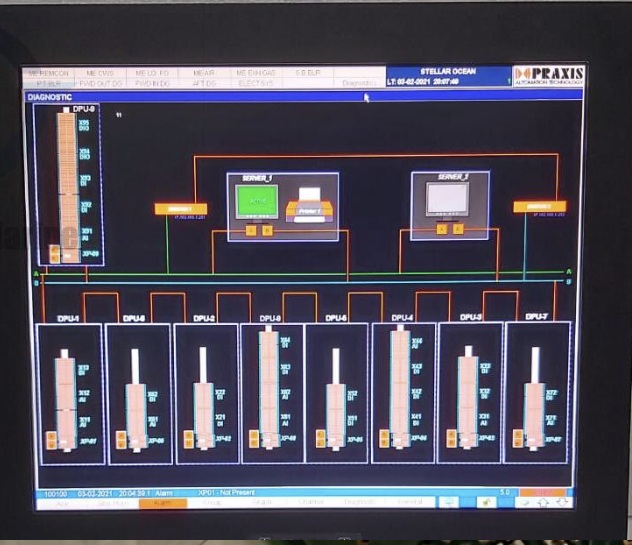Click the orange network status boxes in DPU-7

518,439
